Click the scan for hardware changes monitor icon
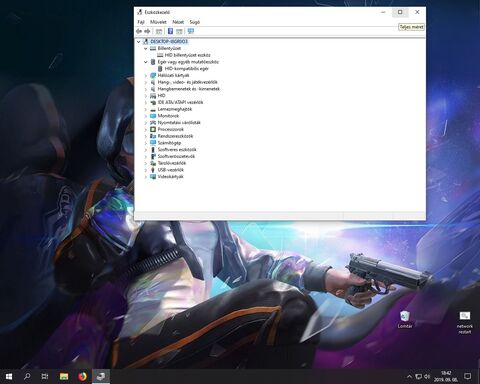The image size is (480, 384). pos(191,31)
